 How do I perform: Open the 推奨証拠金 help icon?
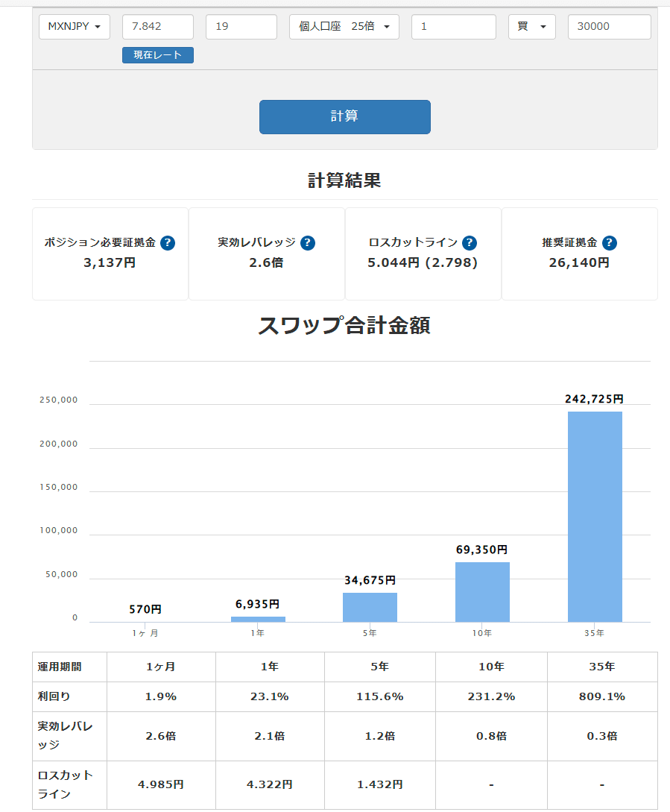point(610,242)
